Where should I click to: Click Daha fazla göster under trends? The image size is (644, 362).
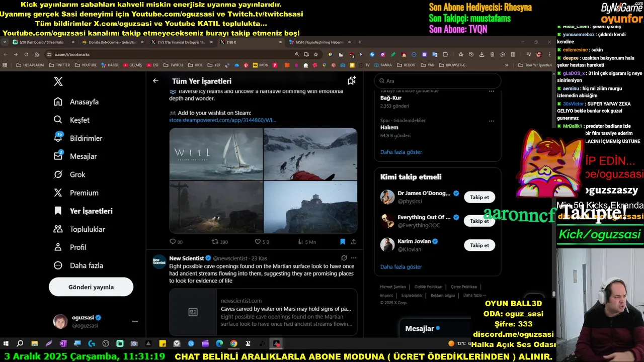(401, 152)
